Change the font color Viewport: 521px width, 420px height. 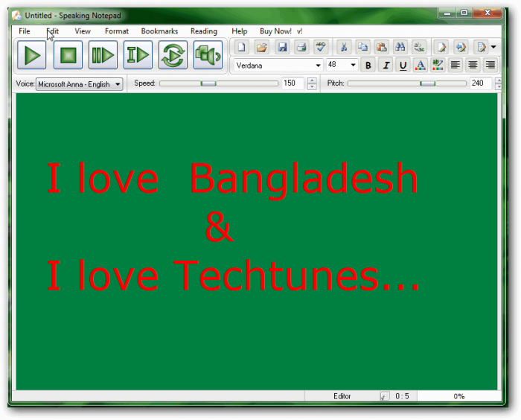[x=421, y=66]
